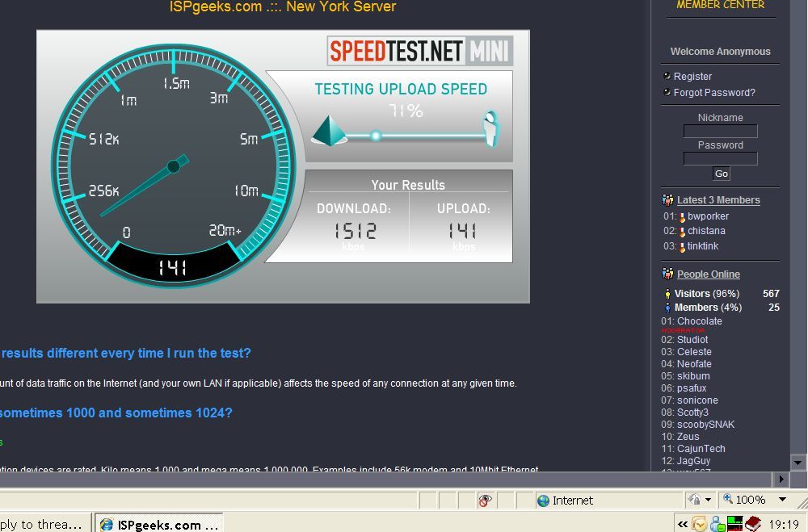Image resolution: width=808 pixels, height=532 pixels.
Task: Click the messenger buddy tray icon
Action: tap(718, 524)
